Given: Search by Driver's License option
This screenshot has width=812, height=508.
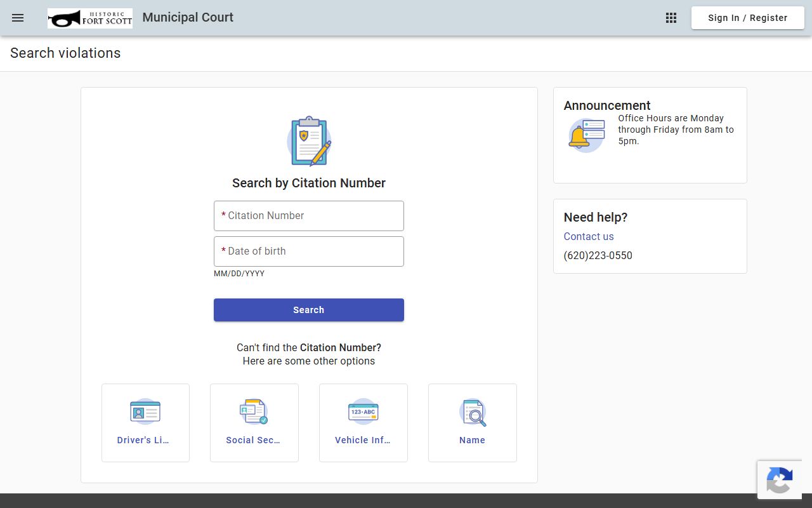Looking at the screenshot, I should coord(145,423).
